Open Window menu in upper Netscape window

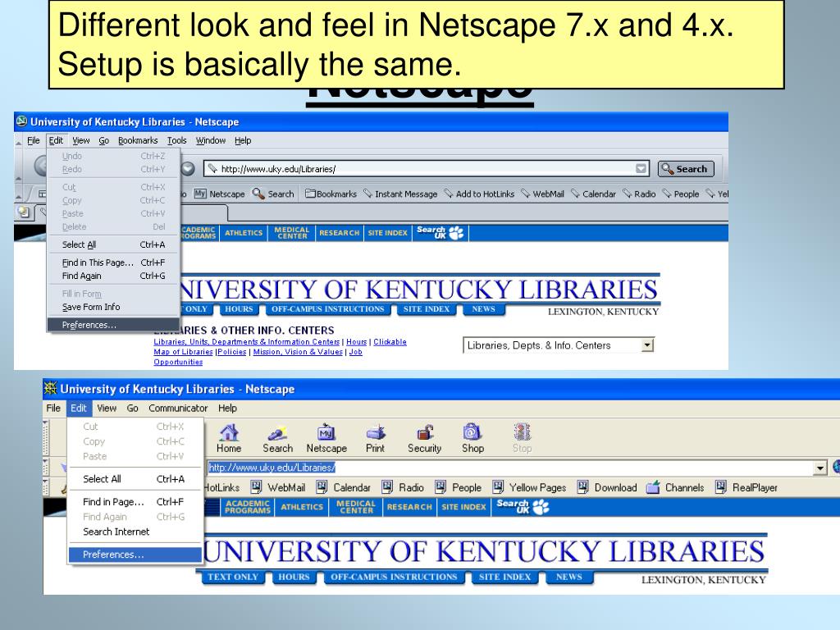211,140
